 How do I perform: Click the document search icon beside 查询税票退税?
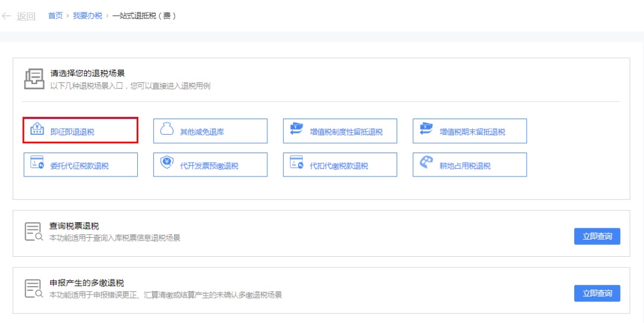(x=33, y=232)
